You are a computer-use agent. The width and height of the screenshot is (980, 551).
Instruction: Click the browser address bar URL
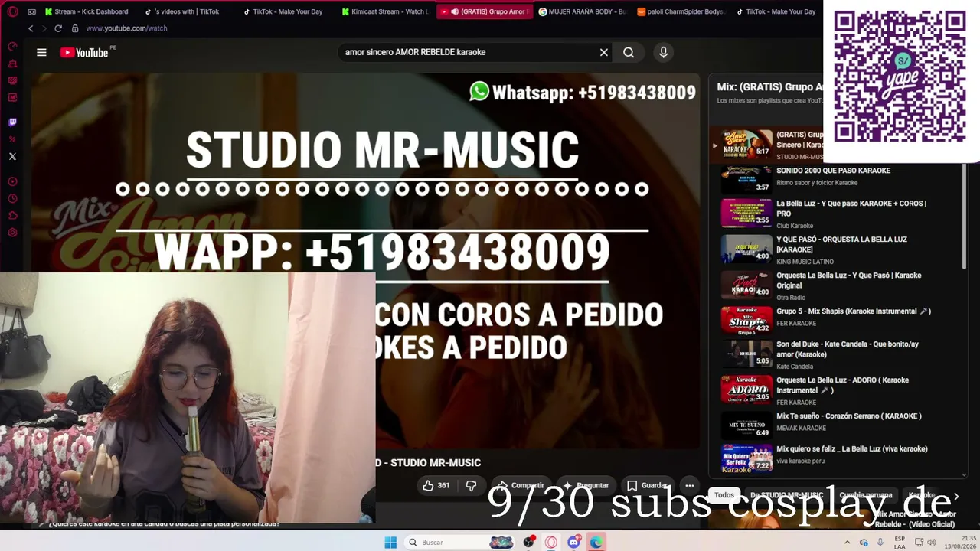[x=126, y=28]
